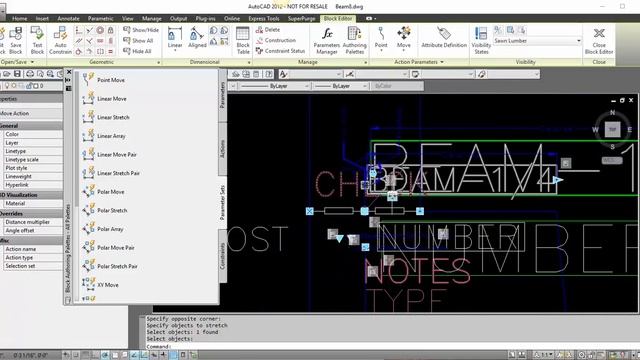640x360 pixels.
Task: Choose the Linear Array parameter set
Action: click(104, 136)
